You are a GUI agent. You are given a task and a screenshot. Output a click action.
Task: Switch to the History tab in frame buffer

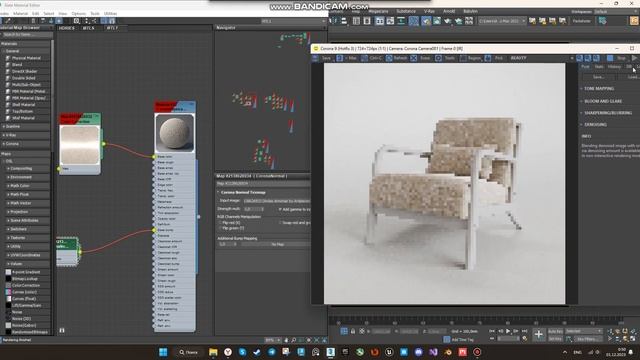coord(614,67)
